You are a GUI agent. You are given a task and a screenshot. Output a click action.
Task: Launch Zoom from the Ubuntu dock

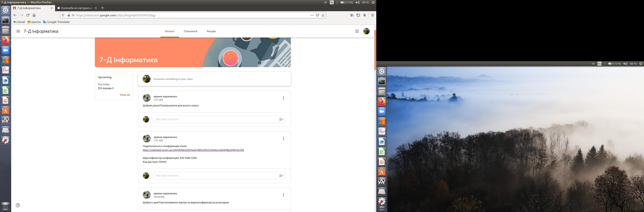tap(5, 50)
